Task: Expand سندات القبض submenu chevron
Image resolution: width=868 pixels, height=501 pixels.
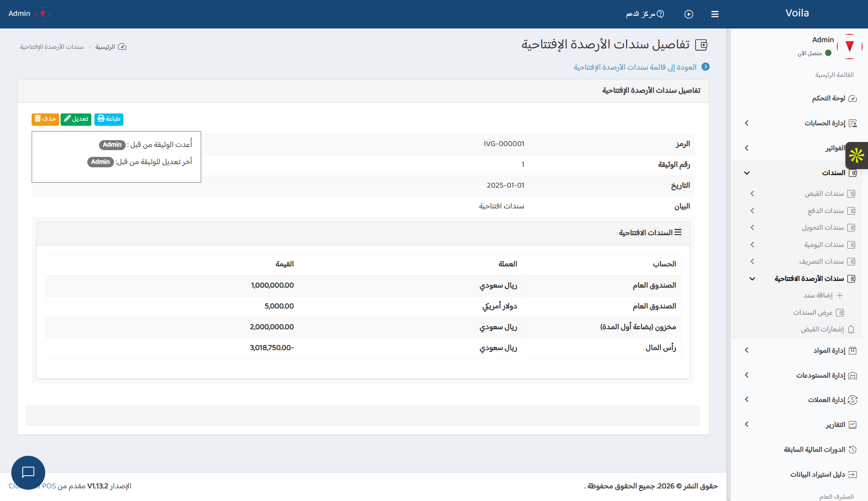Action: (752, 194)
